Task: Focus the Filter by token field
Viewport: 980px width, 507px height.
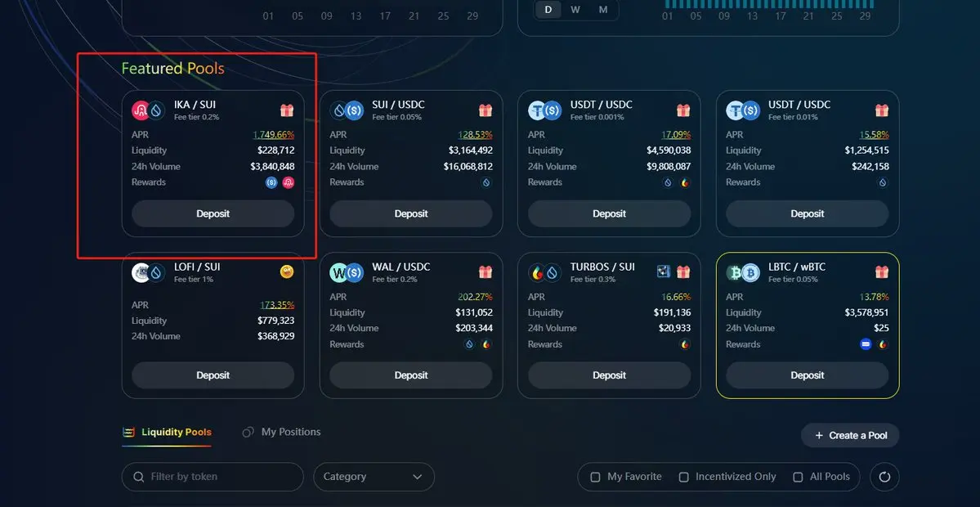Action: click(x=213, y=477)
